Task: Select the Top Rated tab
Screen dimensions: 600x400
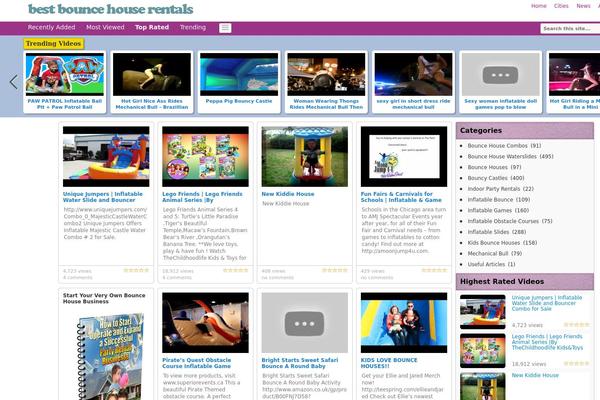Action: click(152, 27)
